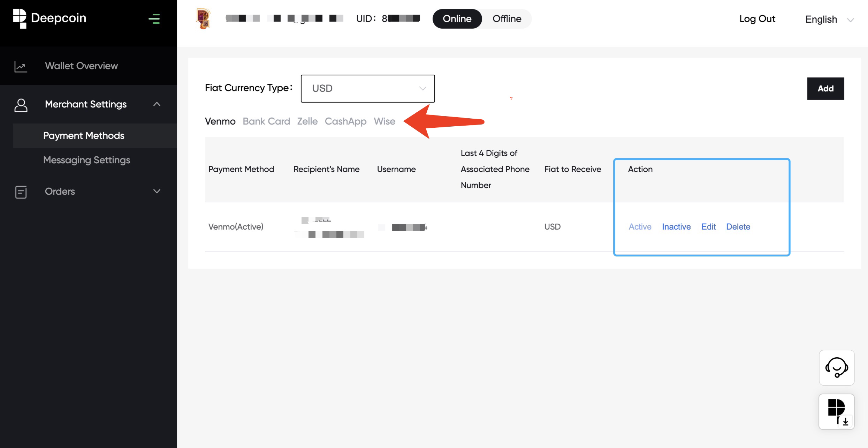Expand Orders with its chevron
Screen dimensions: 868x448
157,191
